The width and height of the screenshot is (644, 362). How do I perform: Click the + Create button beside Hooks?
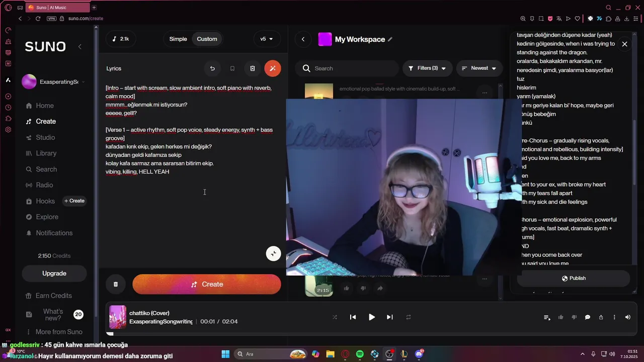pos(74,201)
